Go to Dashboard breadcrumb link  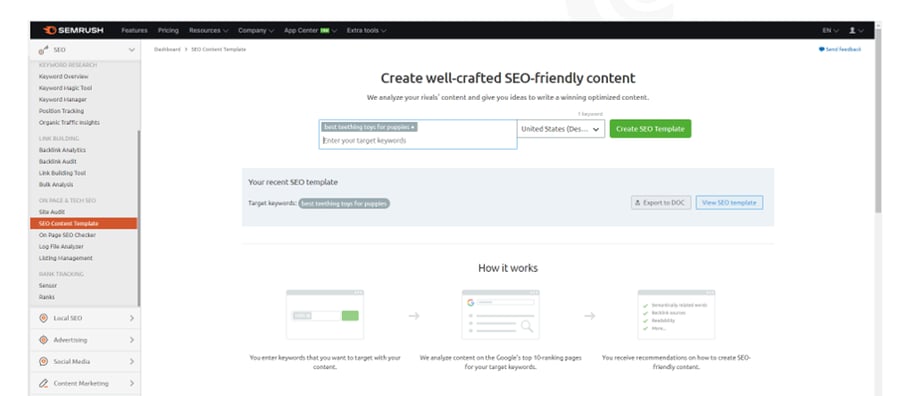[x=167, y=49]
